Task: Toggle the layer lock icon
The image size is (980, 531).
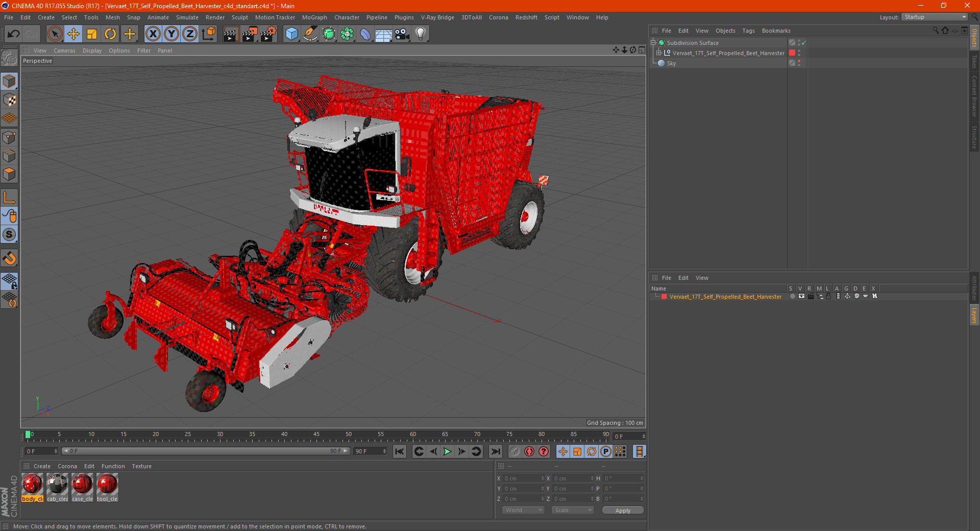Action: point(829,296)
